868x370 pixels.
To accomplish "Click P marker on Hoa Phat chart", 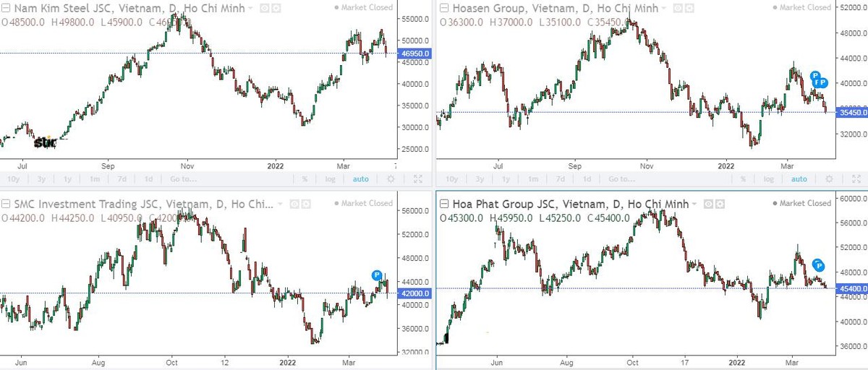I will (820, 265).
